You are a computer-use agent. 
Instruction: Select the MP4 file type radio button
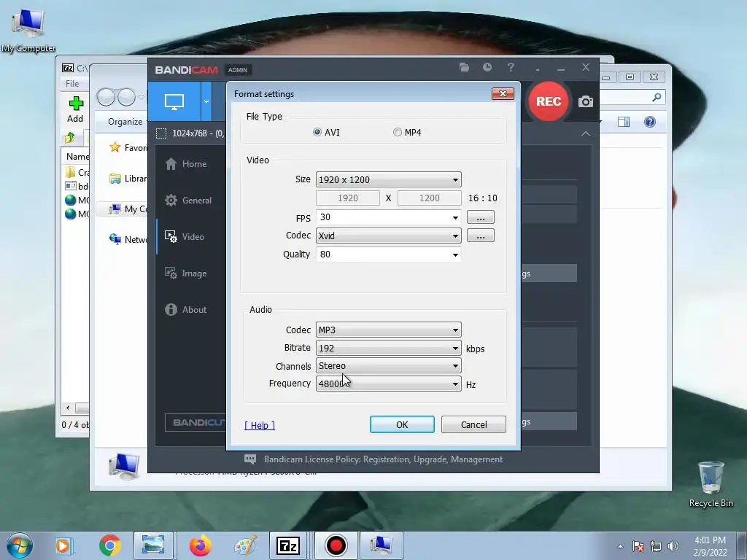398,133
